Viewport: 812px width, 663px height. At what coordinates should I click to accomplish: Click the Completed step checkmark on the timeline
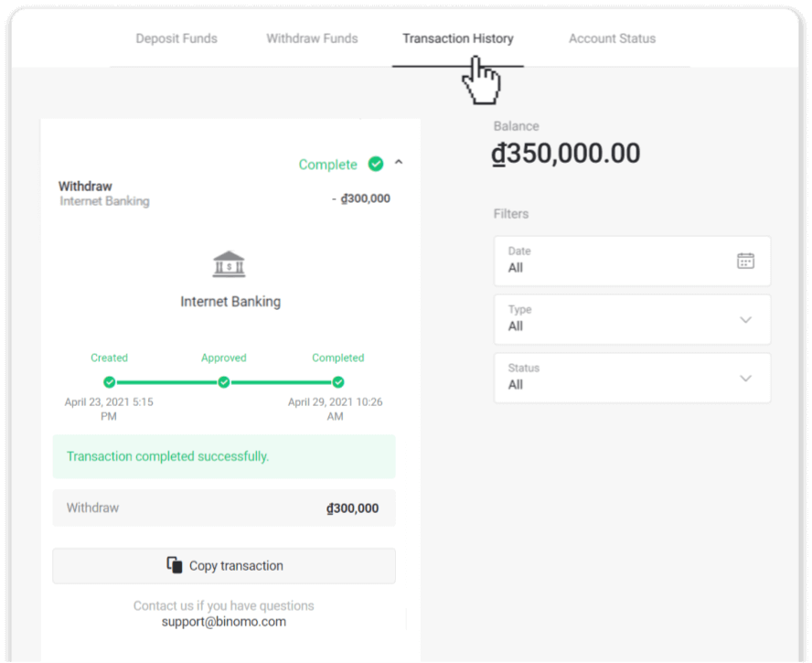point(337,381)
